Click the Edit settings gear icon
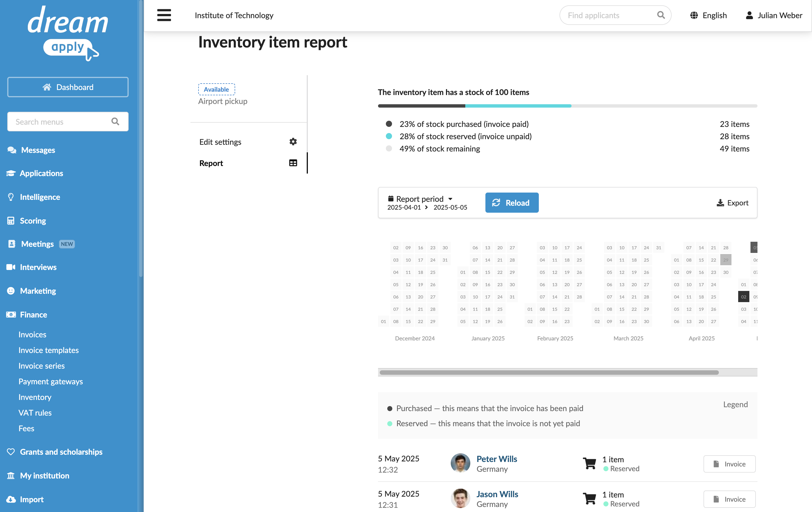This screenshot has height=512, width=812. [293, 142]
